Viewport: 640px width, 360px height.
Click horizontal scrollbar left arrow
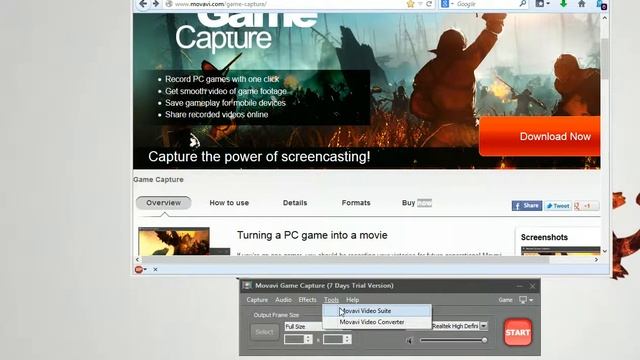pyautogui.click(x=138, y=260)
